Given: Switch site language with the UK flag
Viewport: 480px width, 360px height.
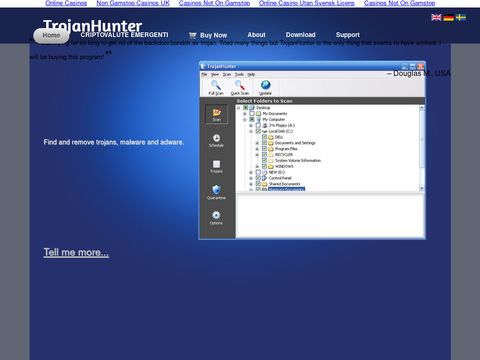Looking at the screenshot, I should [x=436, y=17].
